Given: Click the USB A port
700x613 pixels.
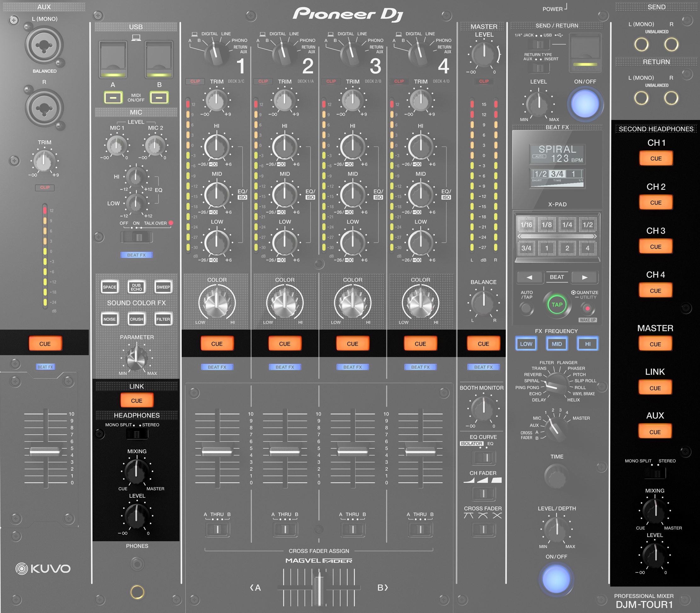Looking at the screenshot, I should [113, 59].
